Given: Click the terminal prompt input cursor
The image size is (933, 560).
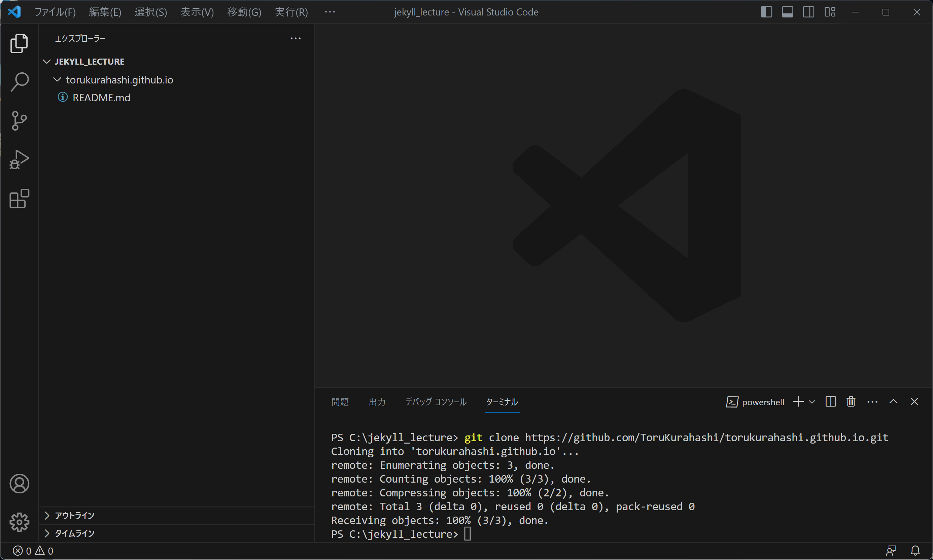Looking at the screenshot, I should [x=467, y=534].
